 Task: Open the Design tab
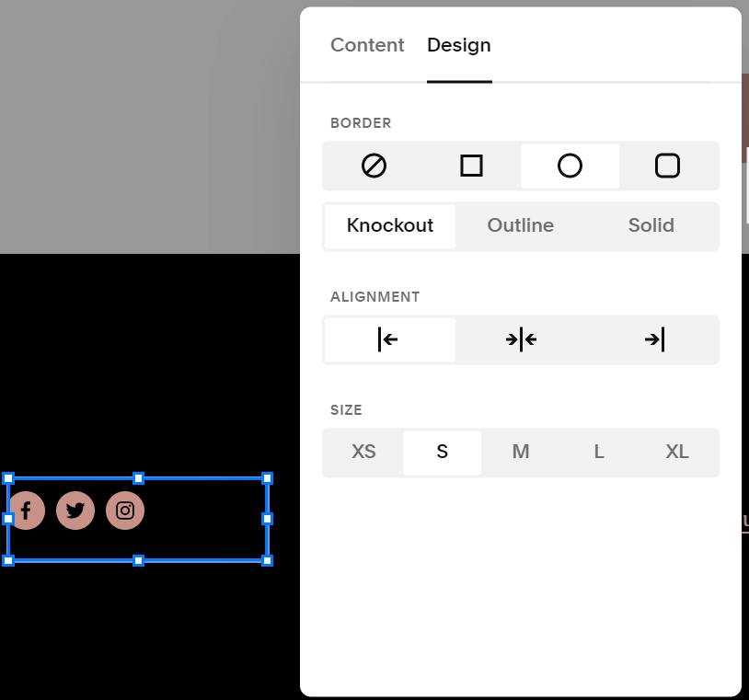[459, 45]
